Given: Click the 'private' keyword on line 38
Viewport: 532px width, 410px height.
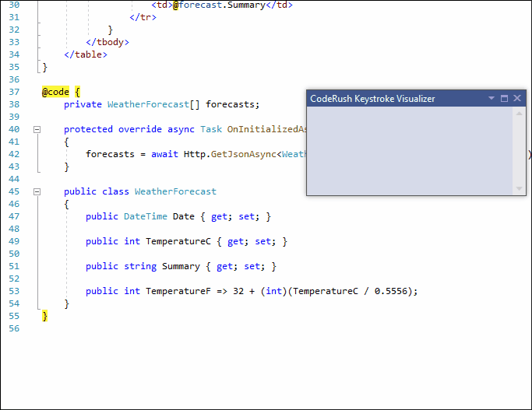Looking at the screenshot, I should 83,104.
